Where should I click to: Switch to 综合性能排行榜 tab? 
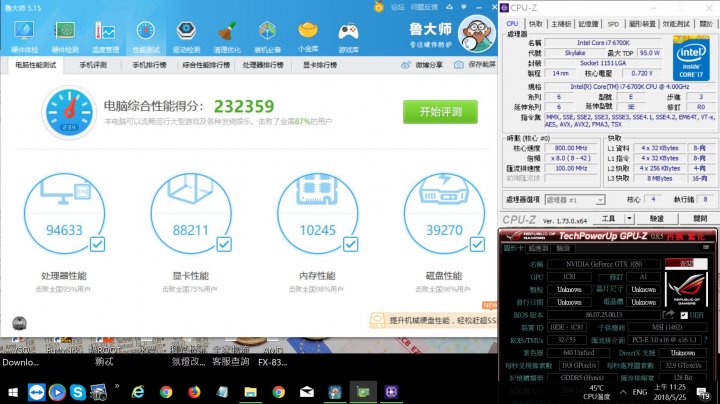pyautogui.click(x=206, y=65)
